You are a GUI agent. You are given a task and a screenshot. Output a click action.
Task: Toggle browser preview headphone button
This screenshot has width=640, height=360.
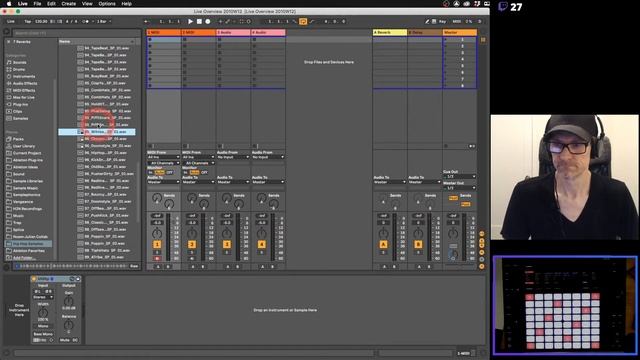7,267
